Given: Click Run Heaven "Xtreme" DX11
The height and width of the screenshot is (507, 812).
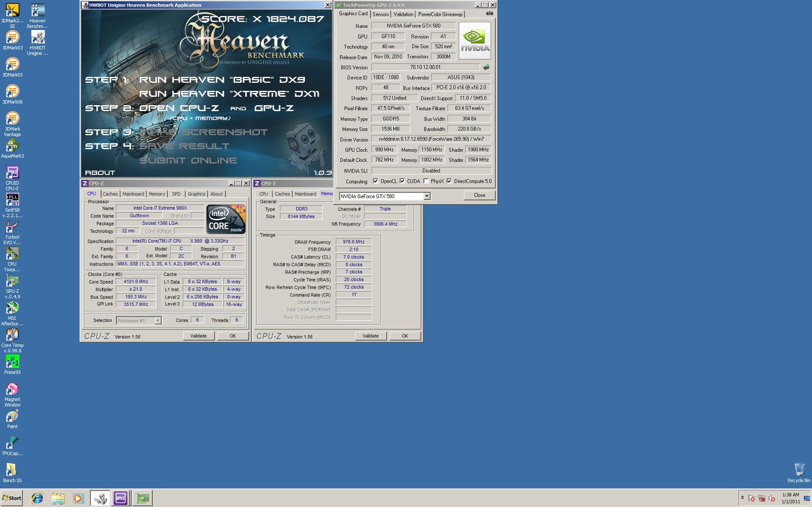Looking at the screenshot, I should point(229,94).
